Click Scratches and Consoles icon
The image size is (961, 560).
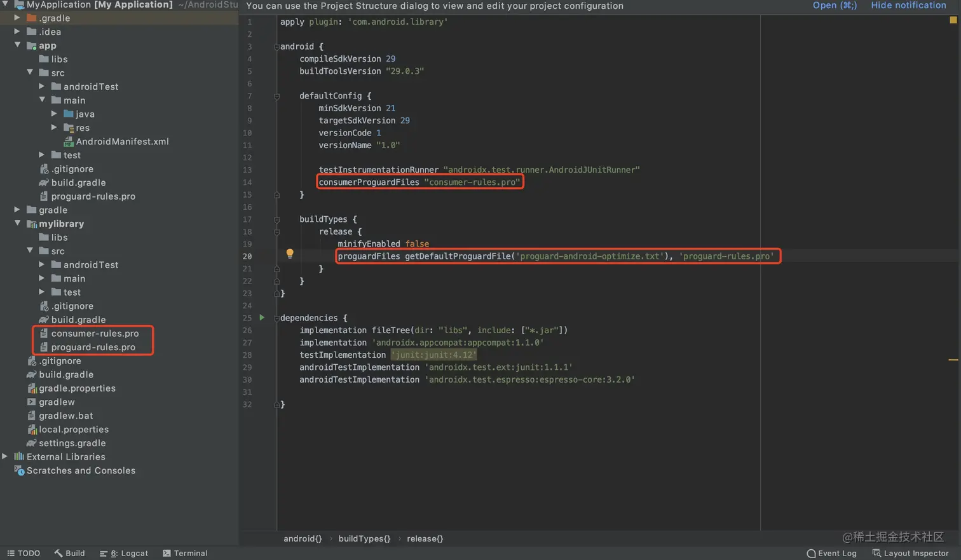pyautogui.click(x=19, y=470)
